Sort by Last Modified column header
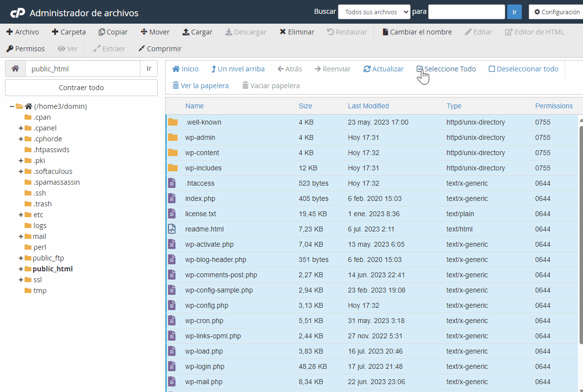This screenshot has height=392, width=583. tap(369, 106)
